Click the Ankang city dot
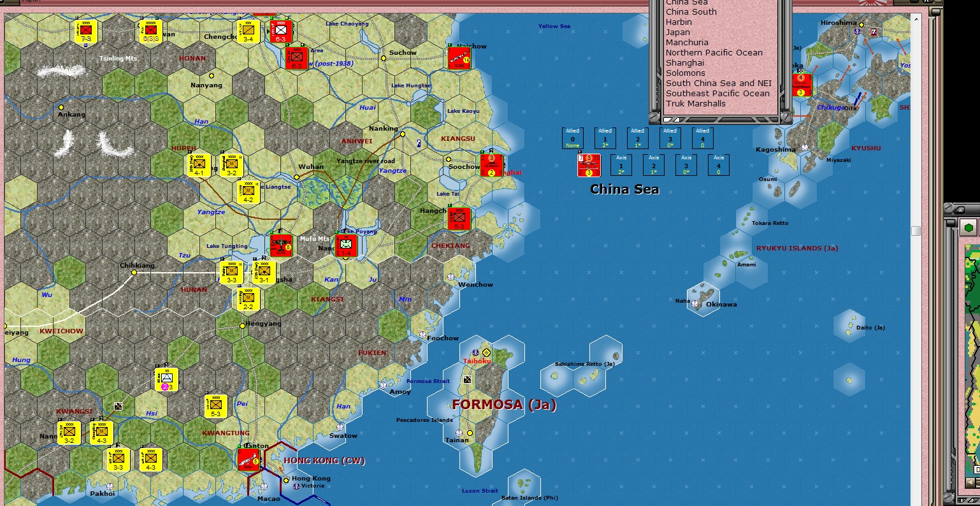980x506 pixels. [61, 107]
